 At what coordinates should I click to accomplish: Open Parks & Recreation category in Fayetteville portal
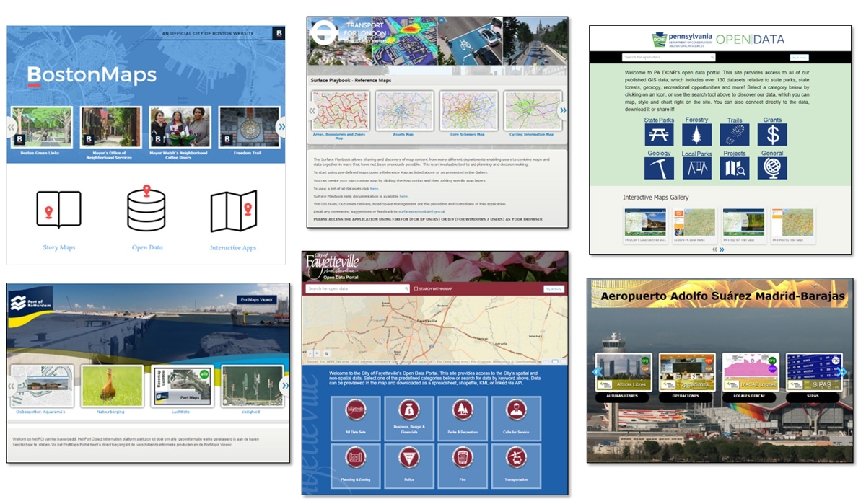462,417
